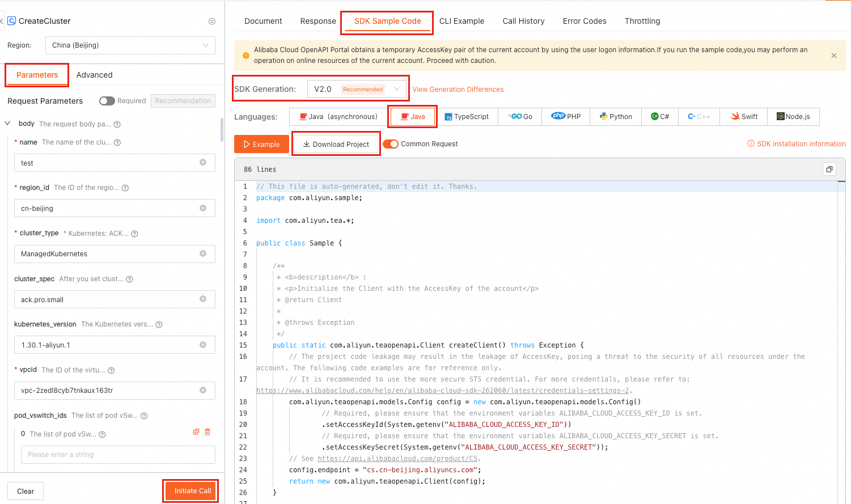Select Swift language
The width and height of the screenshot is (851, 504).
tap(744, 117)
